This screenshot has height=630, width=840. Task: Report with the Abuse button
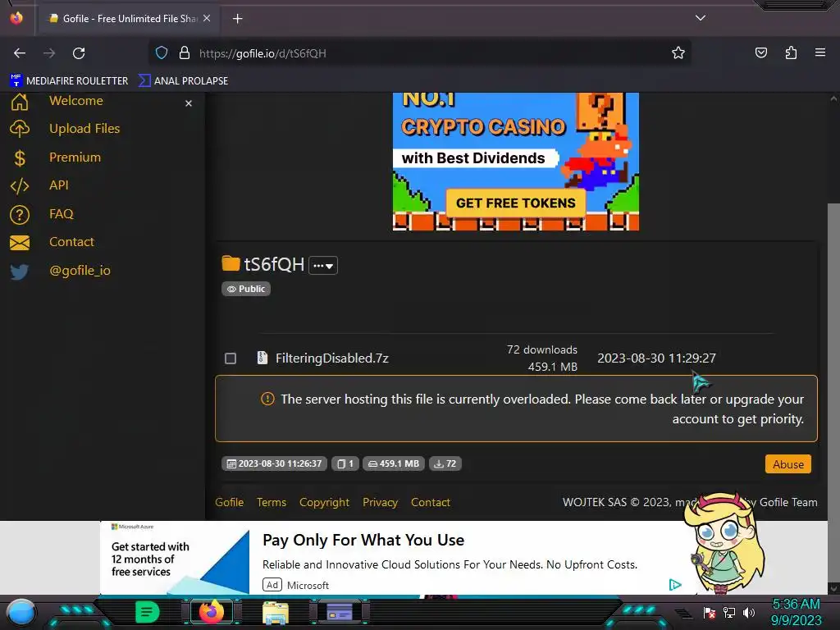pos(788,464)
